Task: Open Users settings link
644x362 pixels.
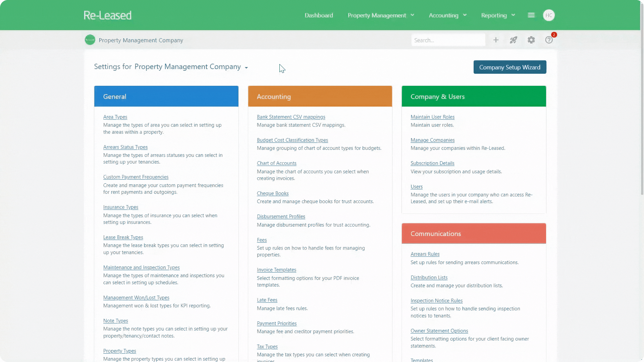Action: pos(416,186)
